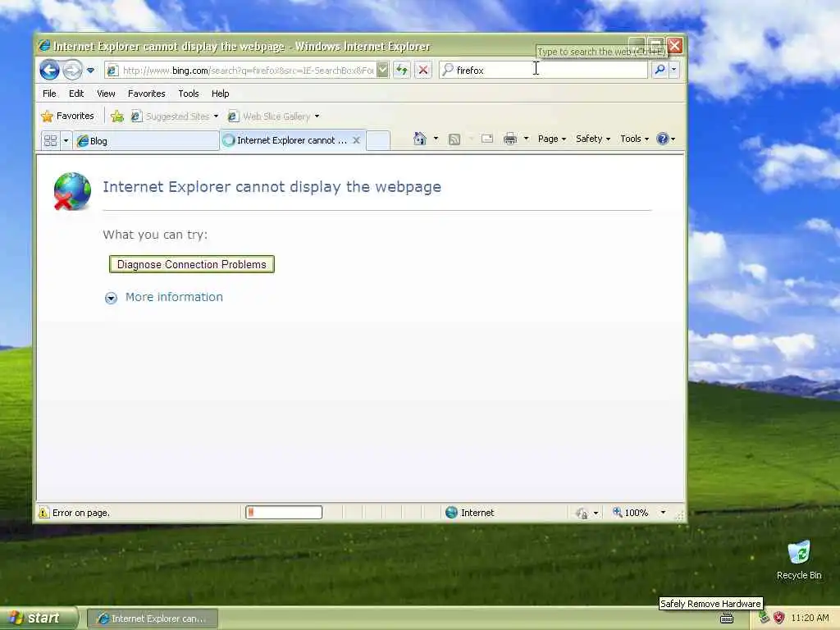Open search provider dropdown arrow
Image resolution: width=840 pixels, height=630 pixels.
(674, 70)
